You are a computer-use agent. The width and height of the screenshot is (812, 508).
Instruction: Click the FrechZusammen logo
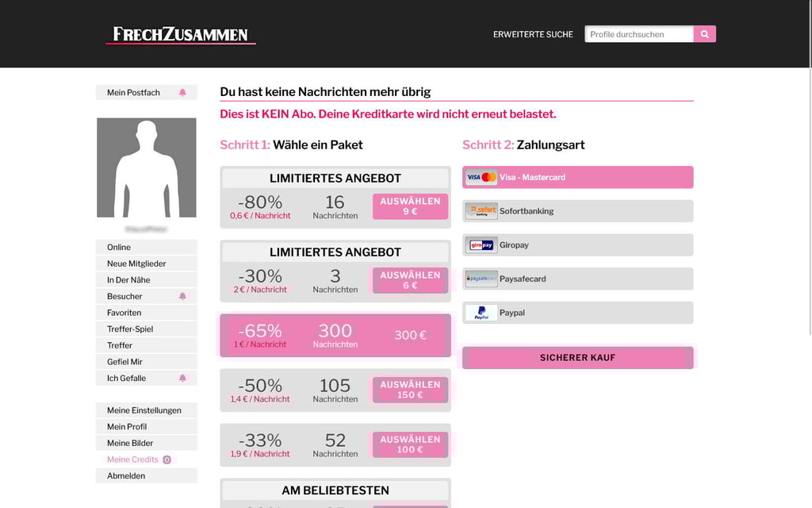coord(181,34)
